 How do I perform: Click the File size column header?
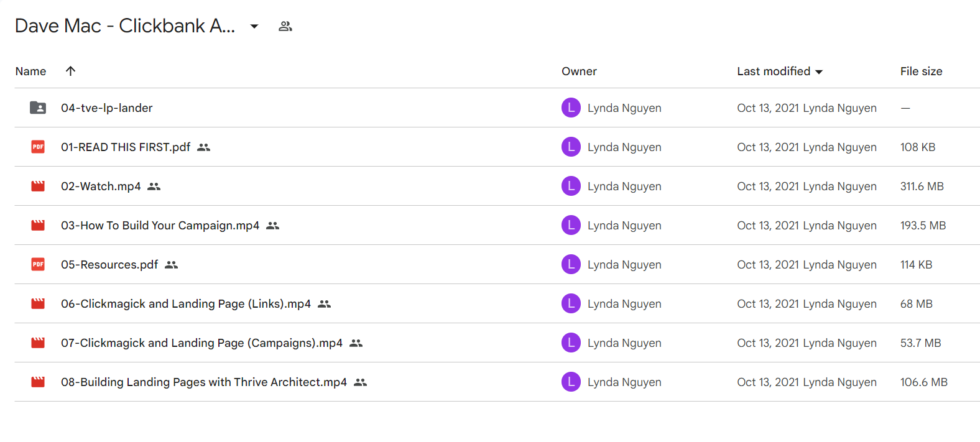tap(921, 71)
